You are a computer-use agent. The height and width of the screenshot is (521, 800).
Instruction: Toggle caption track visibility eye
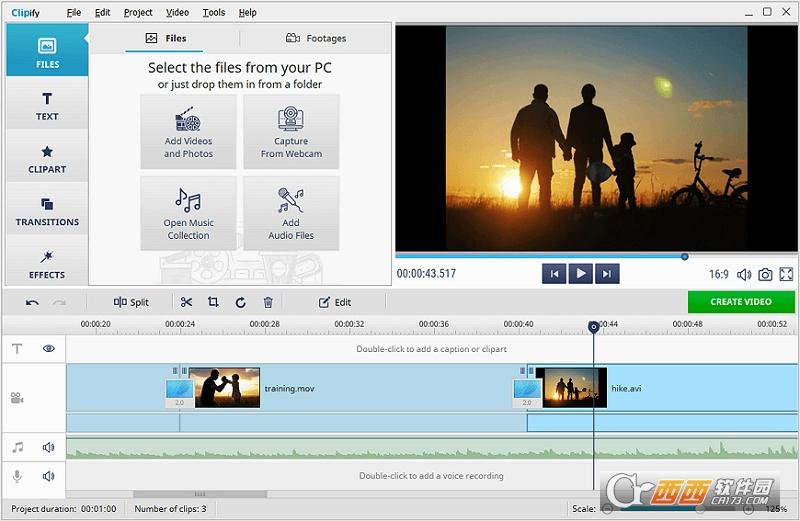click(x=49, y=349)
